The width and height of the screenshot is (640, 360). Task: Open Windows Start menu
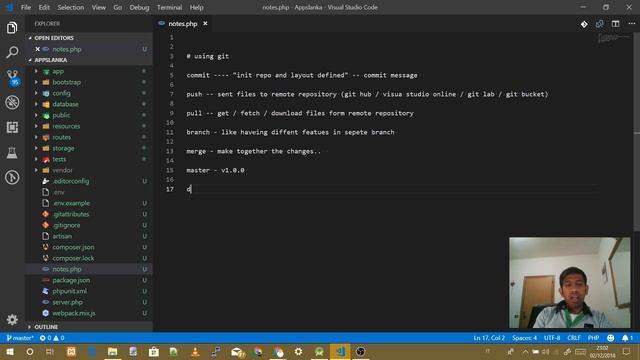point(10,351)
